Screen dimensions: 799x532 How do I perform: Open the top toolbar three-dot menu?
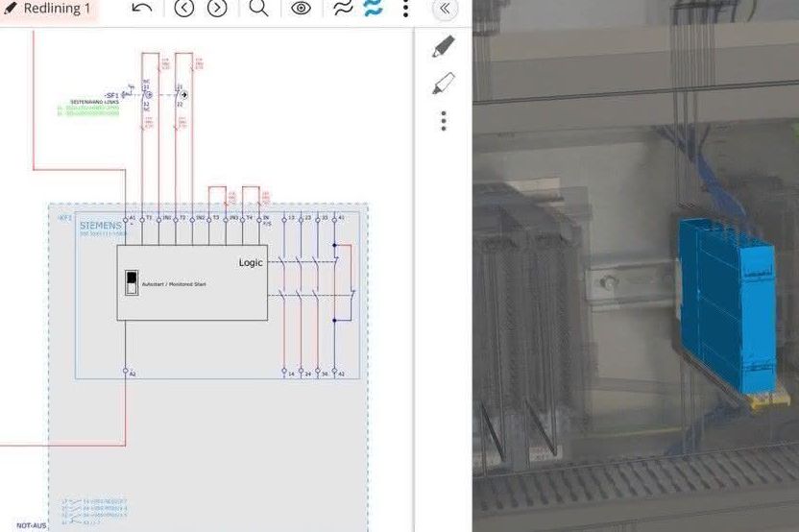[405, 9]
